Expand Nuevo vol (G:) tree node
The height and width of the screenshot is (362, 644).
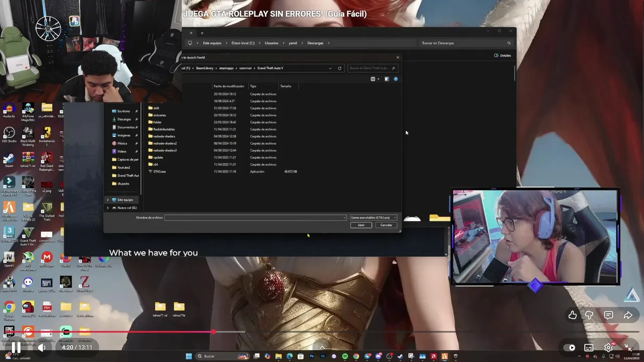coord(107,208)
